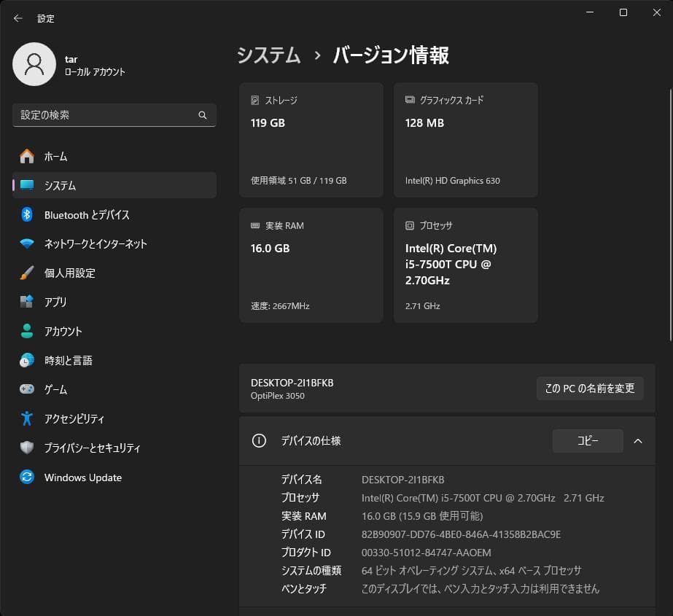
Task: Open the ストレージ card details
Action: (x=311, y=140)
